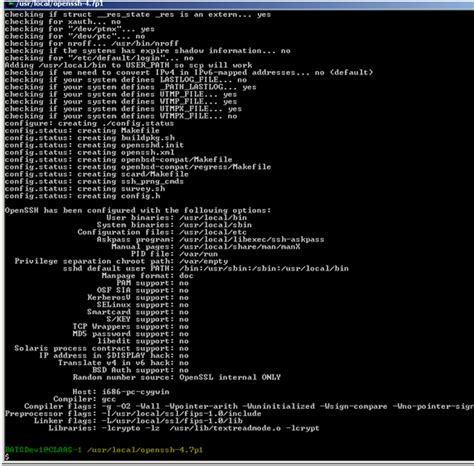Click the 'sshd default user PATH' row
Viewport: 474px width, 466px height.
pyautogui.click(x=206, y=269)
